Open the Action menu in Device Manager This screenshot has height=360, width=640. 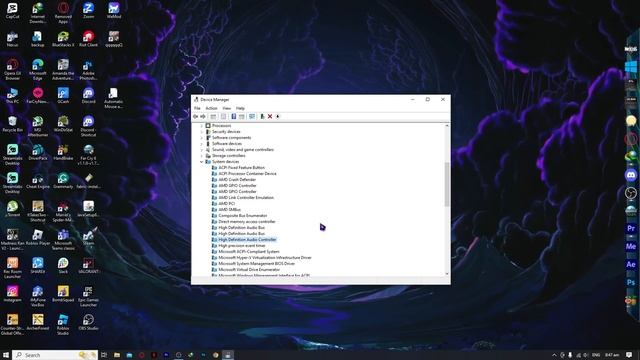coord(211,108)
